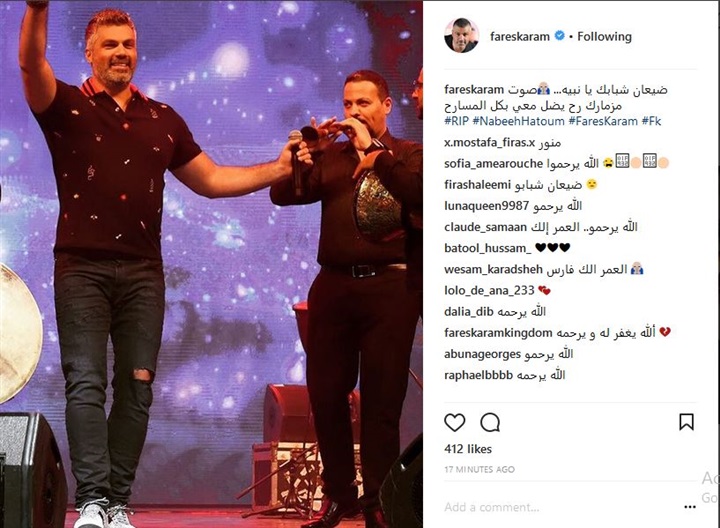Open fareskaram username in post header
This screenshot has width=720, height=528.
coord(519,36)
